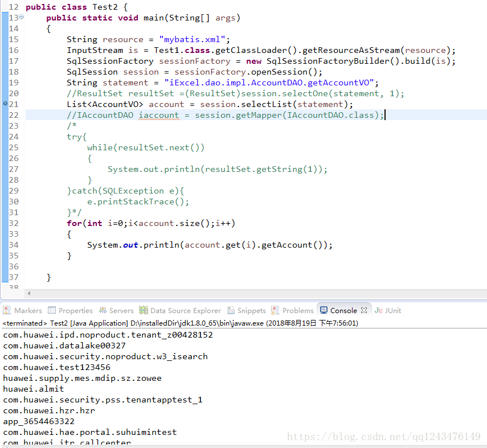This screenshot has width=487, height=448.
Task: Click commented selectOne line 20
Action: (235, 93)
